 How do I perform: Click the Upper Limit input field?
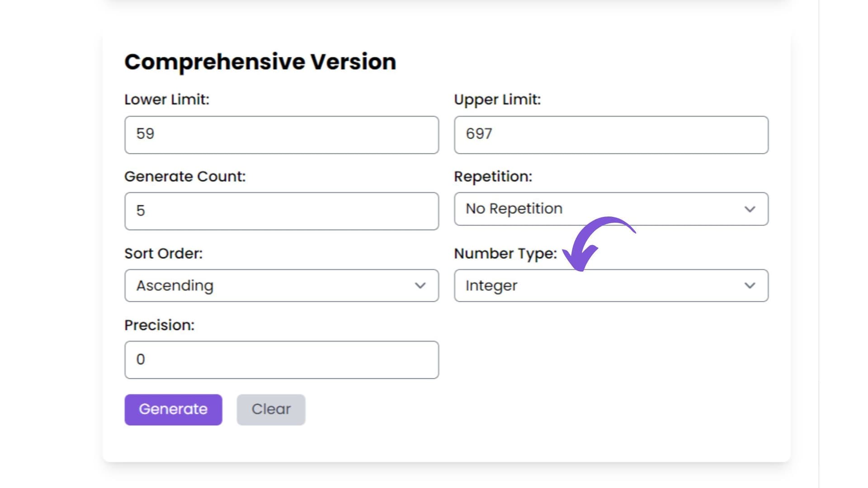point(611,135)
